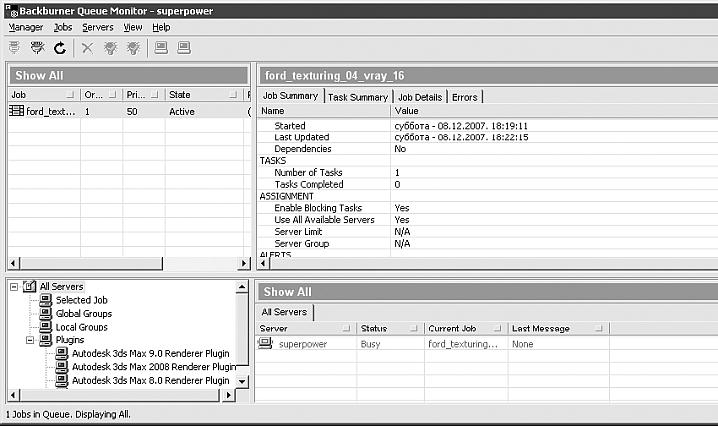Click the Last Updated row
This screenshot has height=426, width=718.
pyautogui.click(x=488, y=137)
